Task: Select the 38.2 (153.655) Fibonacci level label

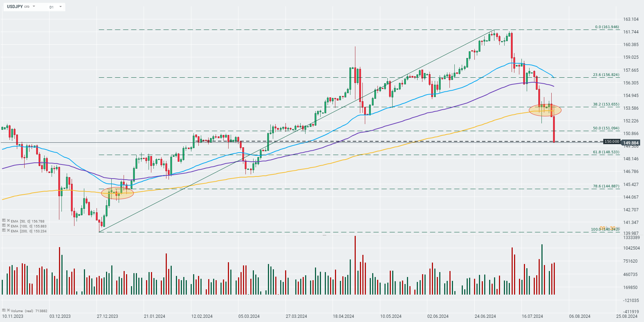Action: point(606,104)
